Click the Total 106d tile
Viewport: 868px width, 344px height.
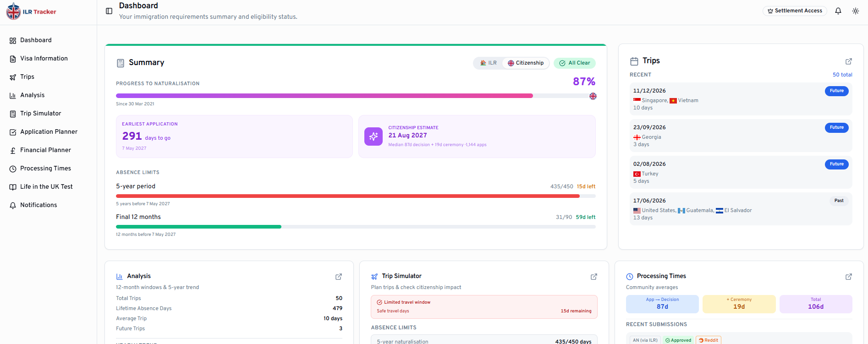pyautogui.click(x=816, y=304)
